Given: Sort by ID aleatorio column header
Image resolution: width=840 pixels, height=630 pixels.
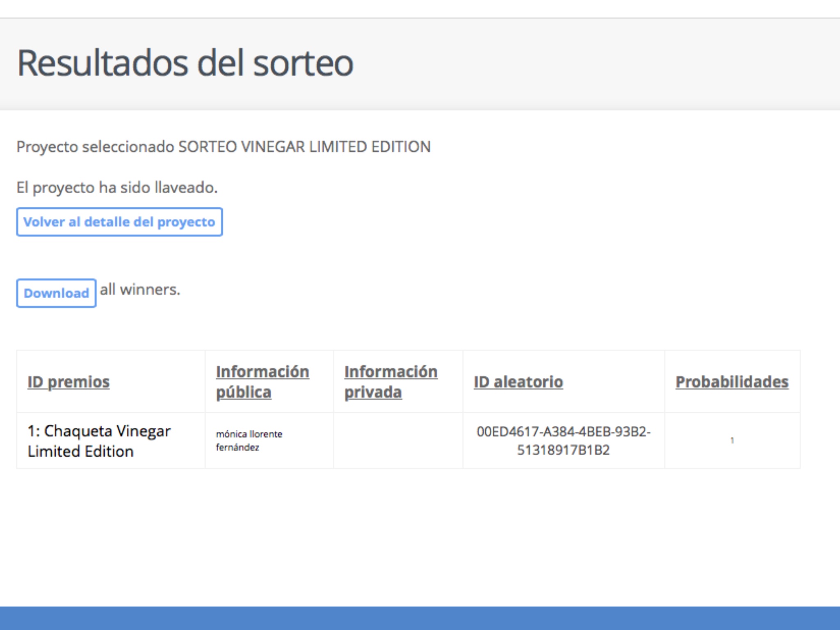Looking at the screenshot, I should [x=518, y=382].
